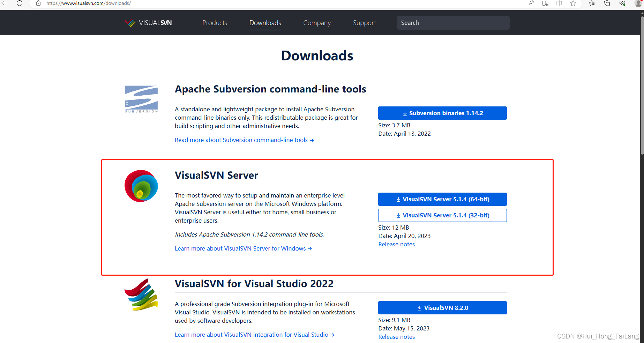Open favorites list icon
This screenshot has height=343, width=644.
pyautogui.click(x=592, y=3)
